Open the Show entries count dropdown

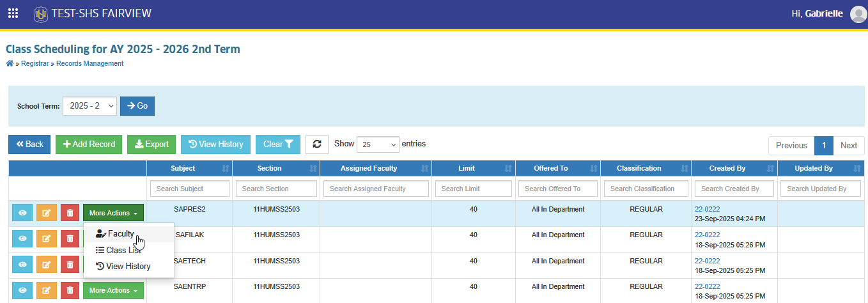point(378,144)
